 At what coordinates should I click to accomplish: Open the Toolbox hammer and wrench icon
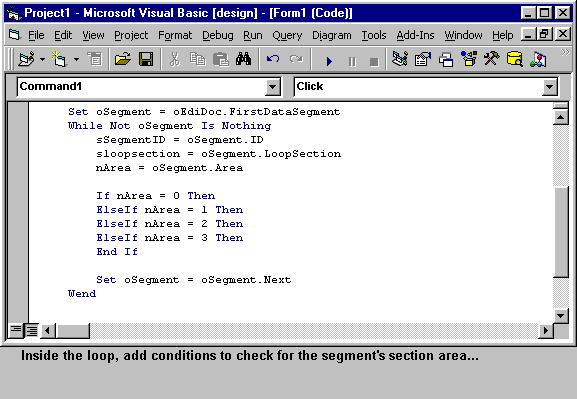[x=492, y=59]
